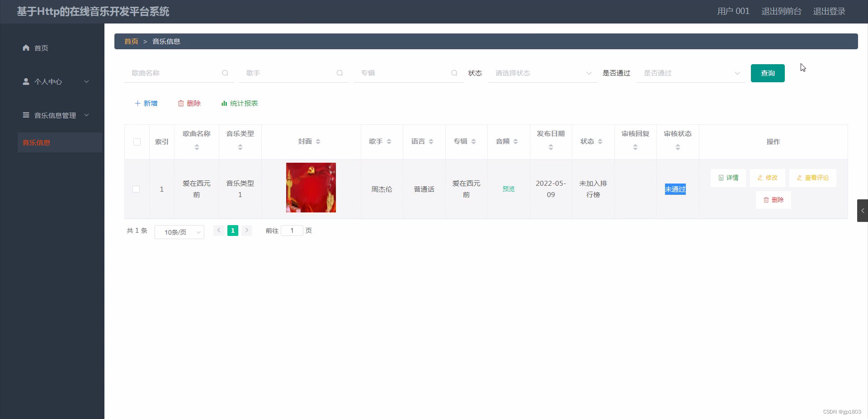Click search icon in 歌曲名称 field
Viewport: 868px width, 419px height.
pyautogui.click(x=225, y=73)
